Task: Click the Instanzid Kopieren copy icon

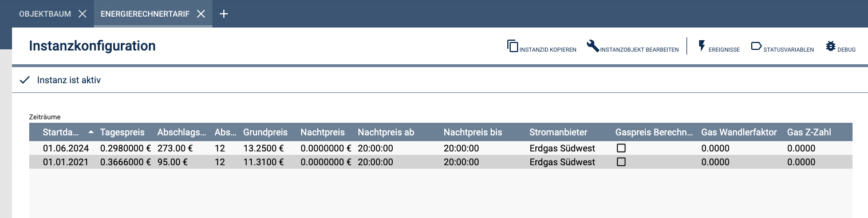Action: click(512, 46)
